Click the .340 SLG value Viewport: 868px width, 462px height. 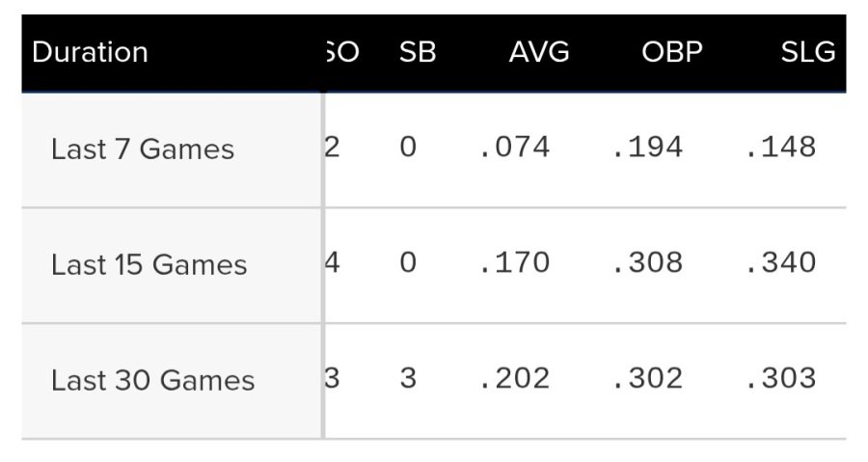pos(780,262)
